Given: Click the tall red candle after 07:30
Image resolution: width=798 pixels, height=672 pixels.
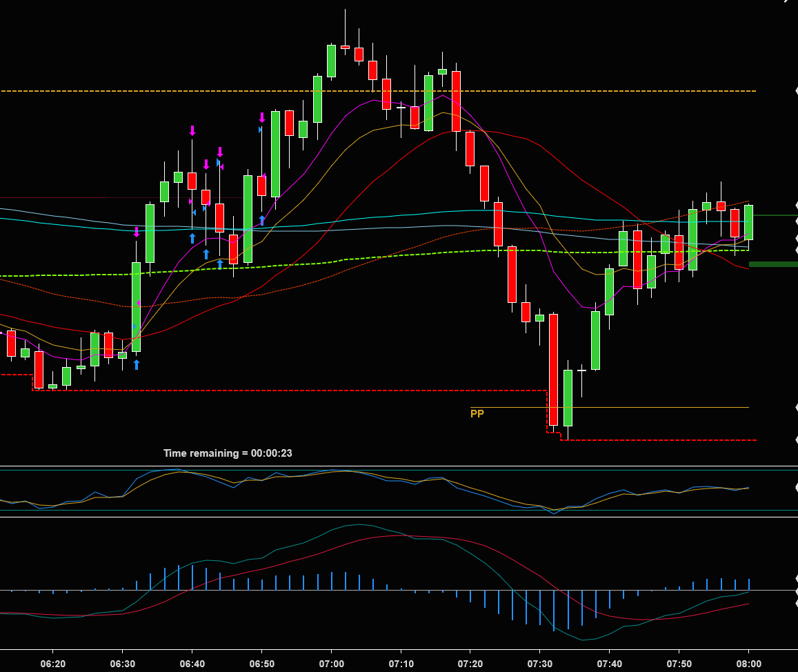Looking at the screenshot, I should coord(554,370).
